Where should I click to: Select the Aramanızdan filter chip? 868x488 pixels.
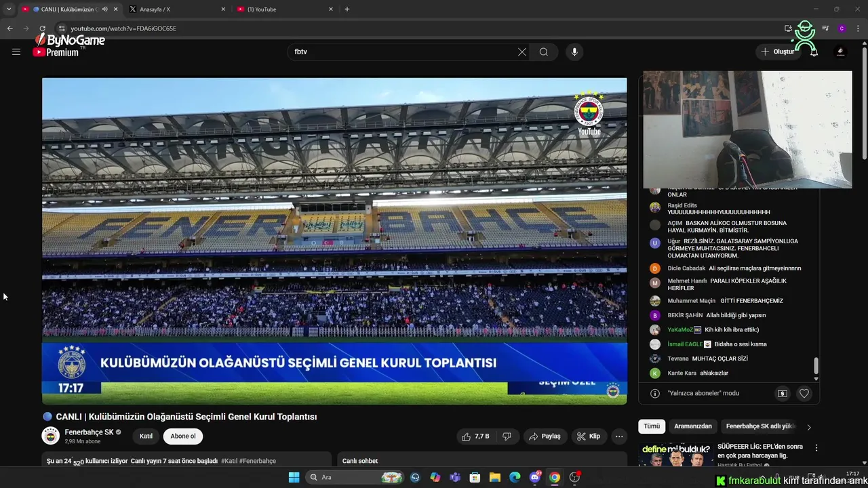tap(693, 426)
